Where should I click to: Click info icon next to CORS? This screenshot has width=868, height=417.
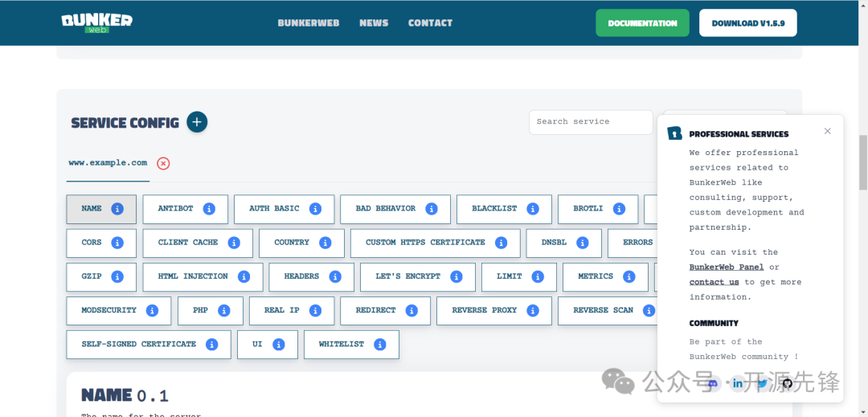coord(117,243)
